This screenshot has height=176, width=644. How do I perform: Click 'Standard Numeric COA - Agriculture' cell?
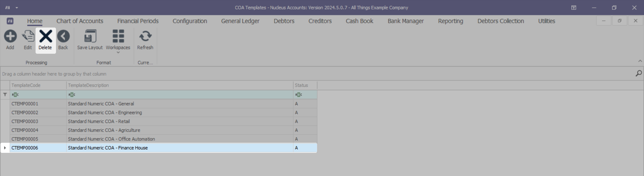(x=179, y=130)
